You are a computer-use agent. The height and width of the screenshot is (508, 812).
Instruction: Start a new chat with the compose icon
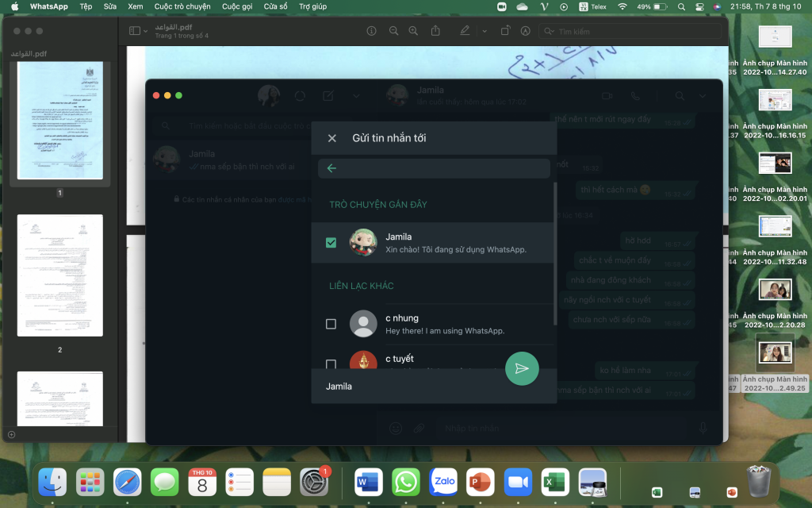[327, 96]
